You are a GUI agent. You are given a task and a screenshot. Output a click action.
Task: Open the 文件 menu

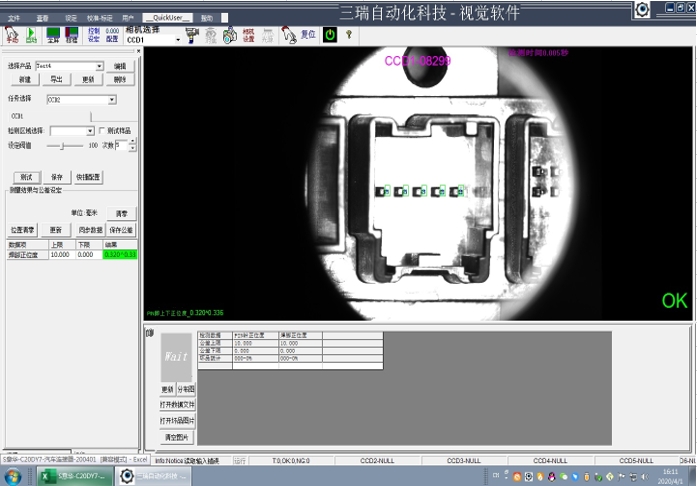pyautogui.click(x=14, y=18)
